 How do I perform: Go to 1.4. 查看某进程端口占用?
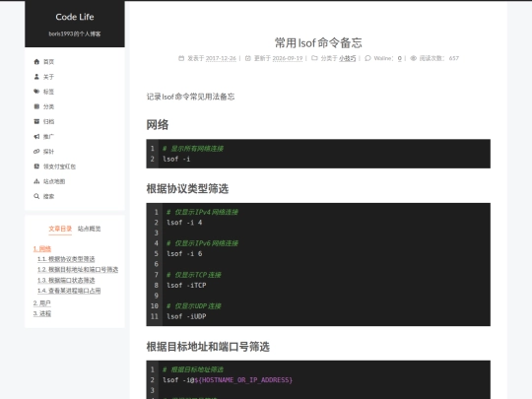point(69,291)
